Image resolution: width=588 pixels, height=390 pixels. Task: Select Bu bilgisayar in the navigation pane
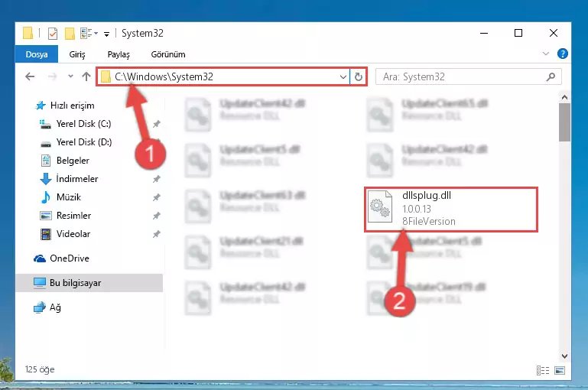click(x=89, y=283)
